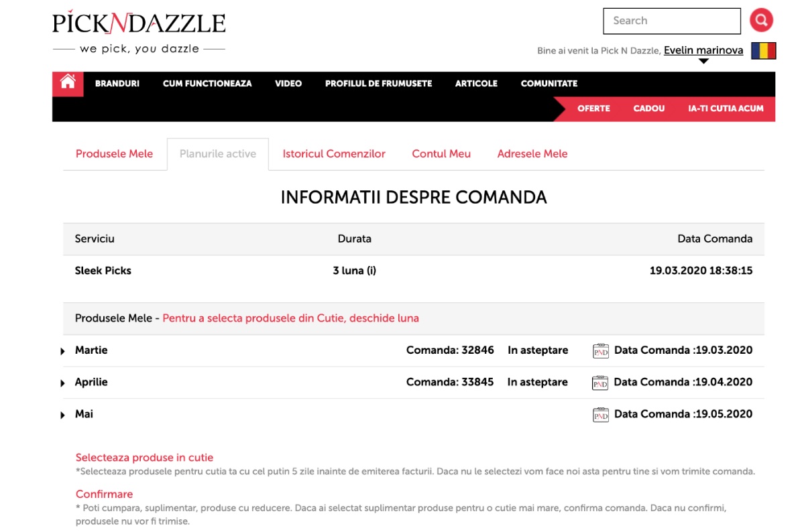Click 'Pentru a selecta produsele din Cutie' link
Viewport: 804px width, 532px height.
pos(291,318)
